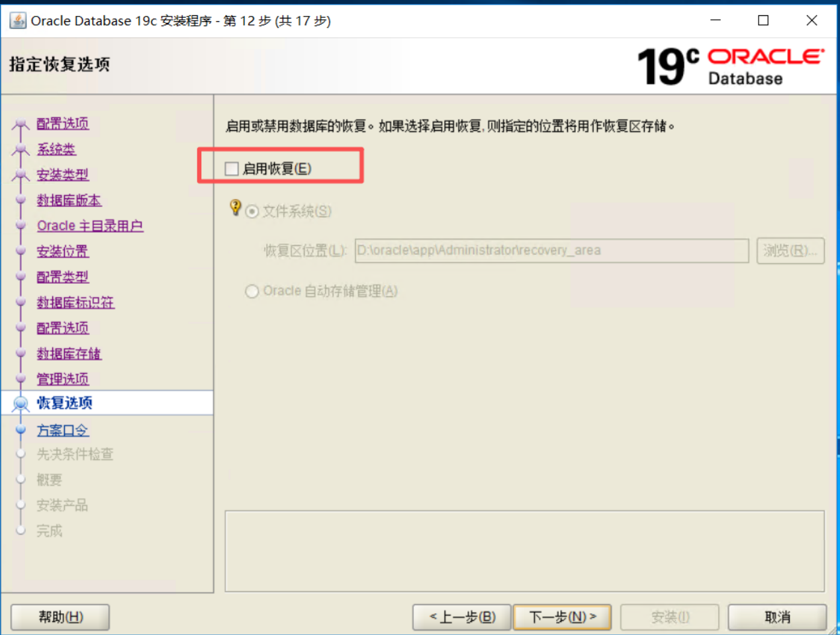Go to the 安装位置 step
The height and width of the screenshot is (635, 840).
(x=63, y=251)
